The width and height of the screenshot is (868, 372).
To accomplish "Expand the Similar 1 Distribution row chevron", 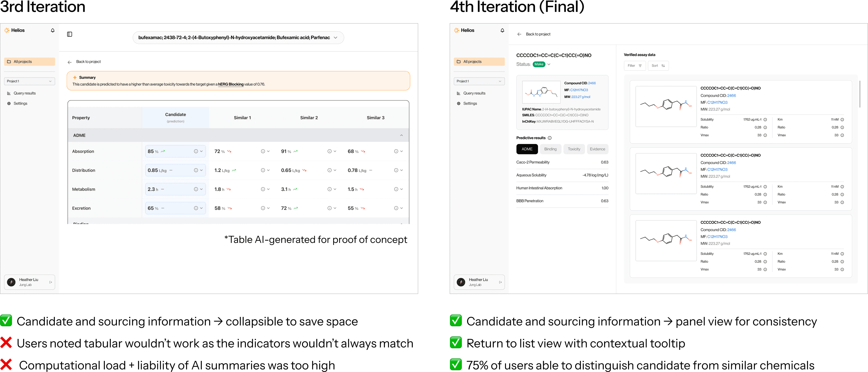I will (x=268, y=170).
